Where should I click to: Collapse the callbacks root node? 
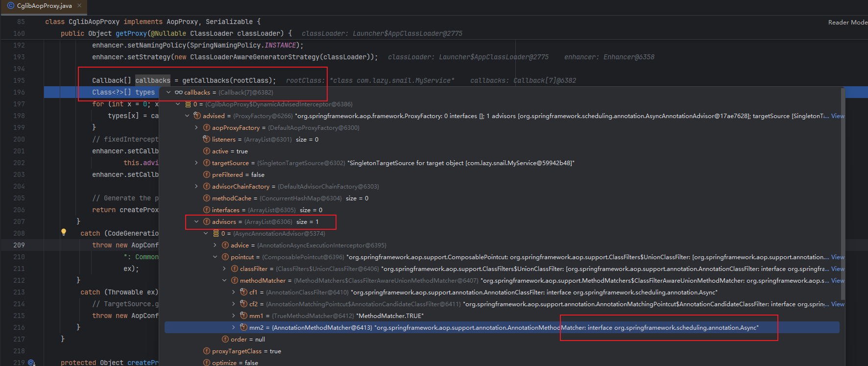(169, 92)
